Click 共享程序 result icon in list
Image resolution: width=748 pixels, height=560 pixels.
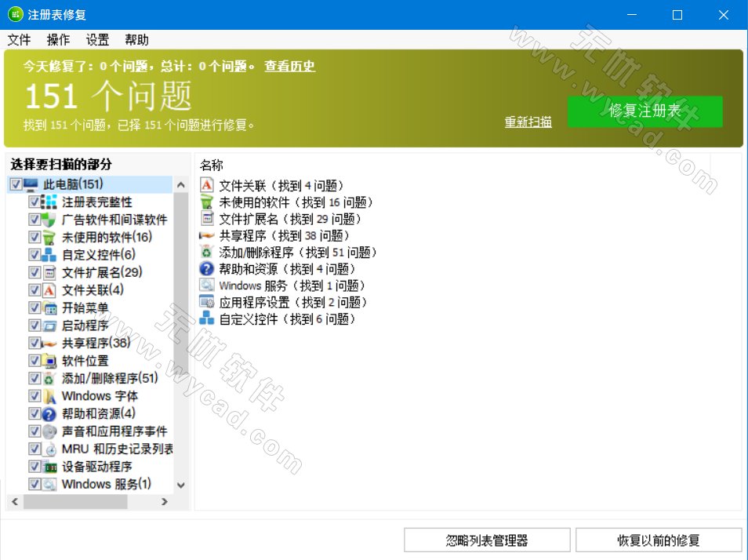(206, 235)
